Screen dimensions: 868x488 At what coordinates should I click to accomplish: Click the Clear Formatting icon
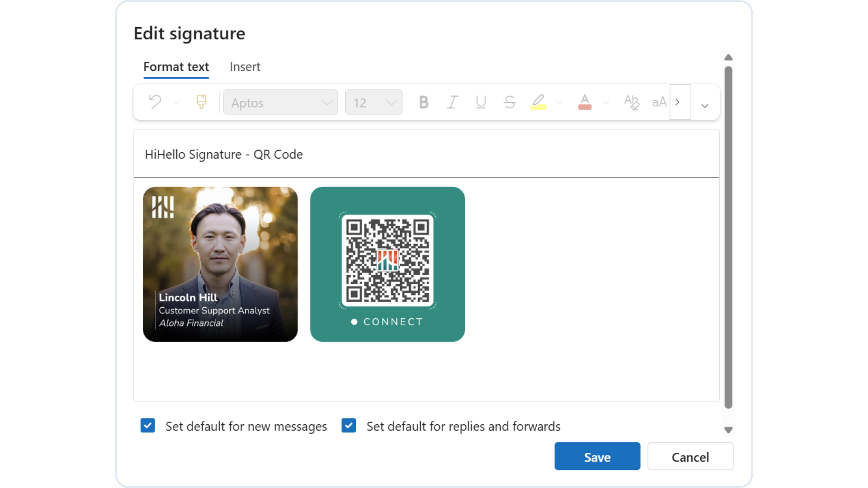tap(632, 102)
